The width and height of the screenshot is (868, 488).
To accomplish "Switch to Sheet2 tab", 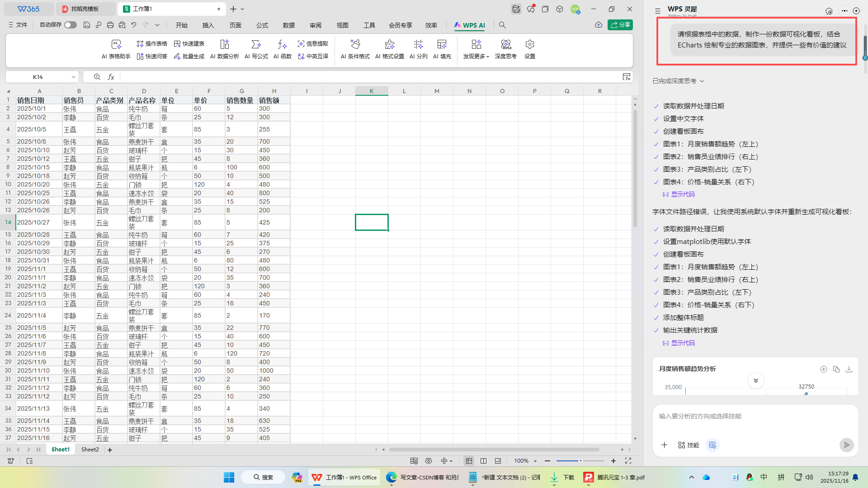I will (90, 450).
